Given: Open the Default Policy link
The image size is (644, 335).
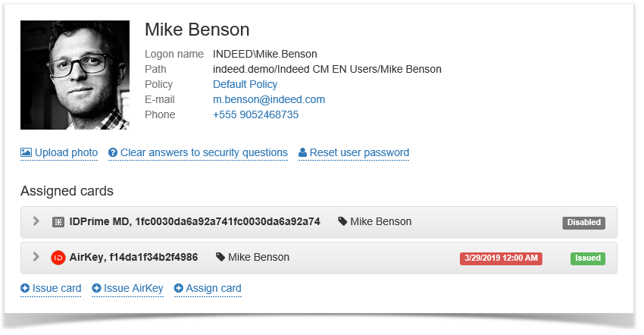Looking at the screenshot, I should (x=245, y=84).
